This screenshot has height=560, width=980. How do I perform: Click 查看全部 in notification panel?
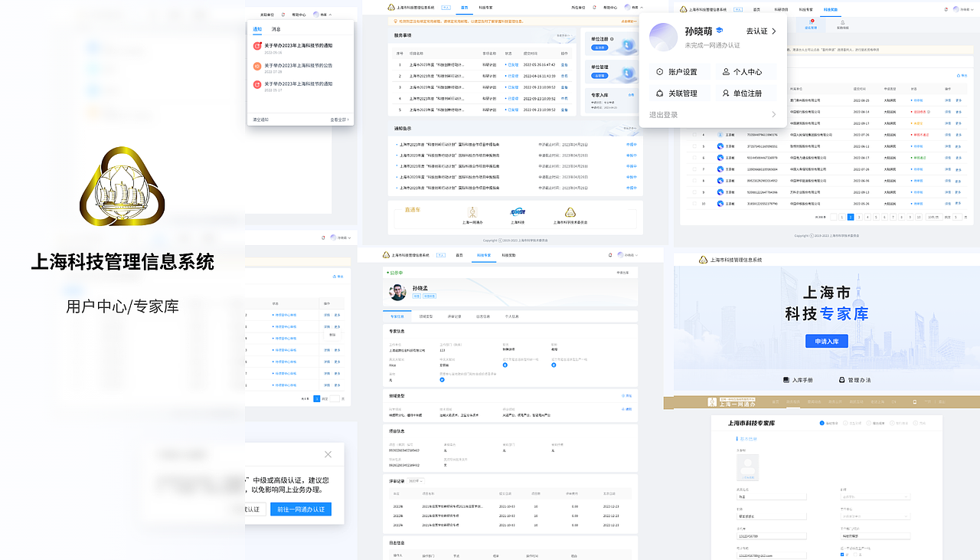[x=339, y=120]
